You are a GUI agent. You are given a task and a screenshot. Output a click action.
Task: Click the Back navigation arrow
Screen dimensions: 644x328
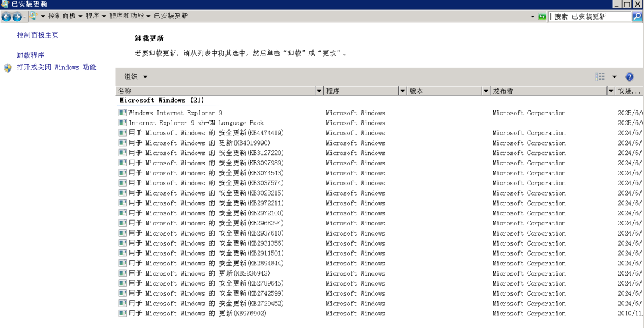pyautogui.click(x=7, y=17)
